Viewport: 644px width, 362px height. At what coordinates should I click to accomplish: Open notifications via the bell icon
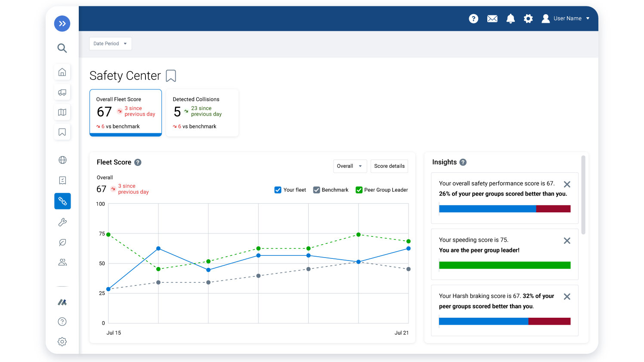[x=511, y=18]
